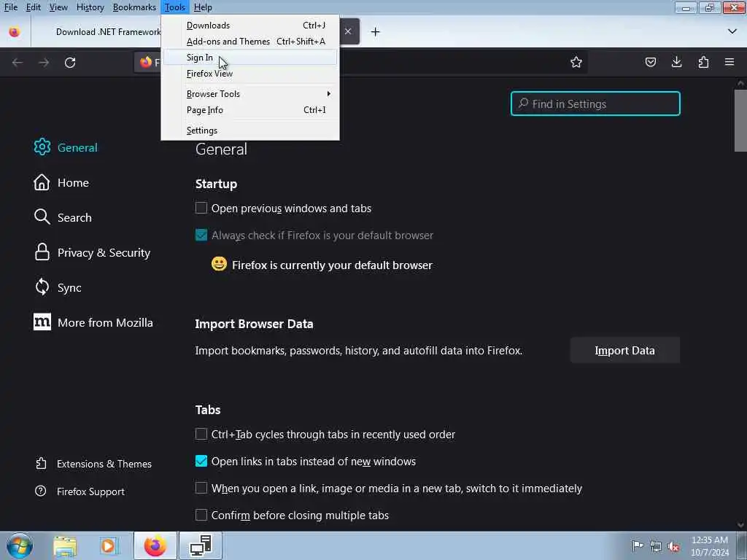
Task: Open a new tab with plus icon
Action: [x=376, y=32]
